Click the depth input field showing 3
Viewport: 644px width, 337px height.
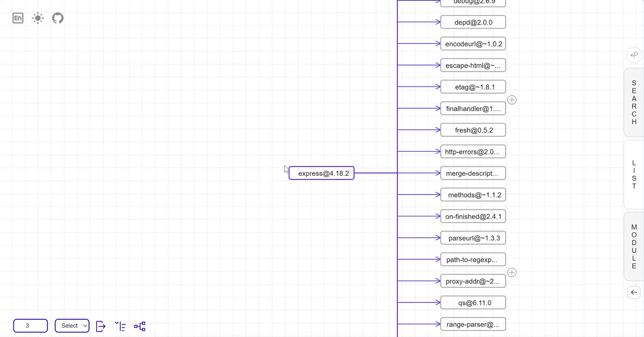pyautogui.click(x=30, y=326)
